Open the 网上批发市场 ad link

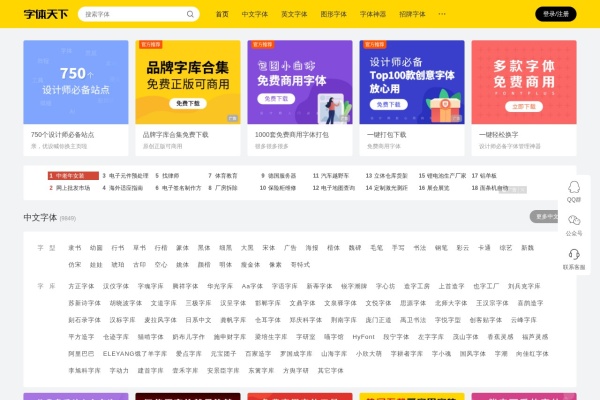tap(73, 188)
